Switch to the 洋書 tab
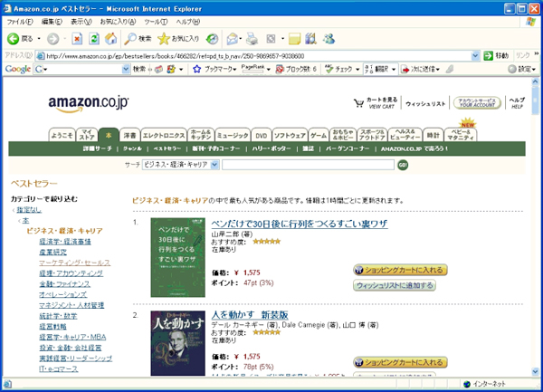 tap(129, 135)
